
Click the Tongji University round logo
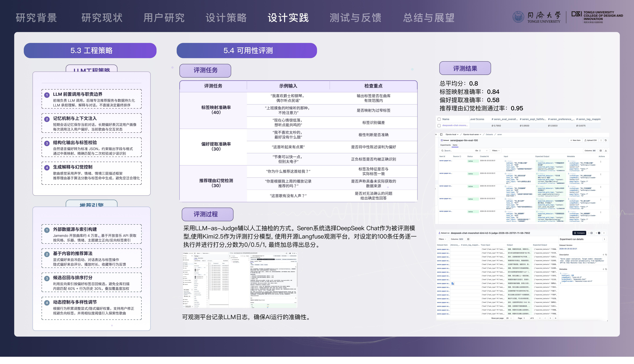click(x=518, y=17)
